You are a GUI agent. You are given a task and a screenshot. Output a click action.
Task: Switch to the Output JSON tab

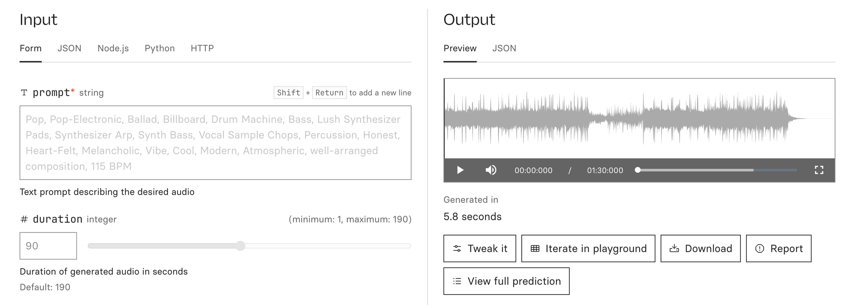pos(504,48)
